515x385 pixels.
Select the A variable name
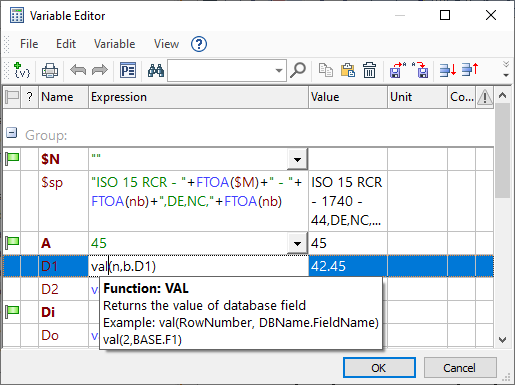coord(46,243)
